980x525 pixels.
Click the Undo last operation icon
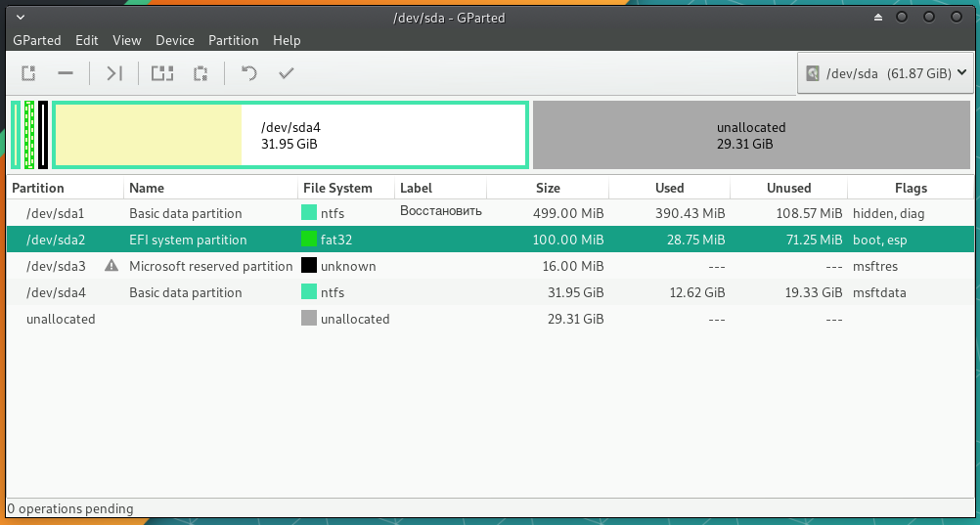point(248,73)
